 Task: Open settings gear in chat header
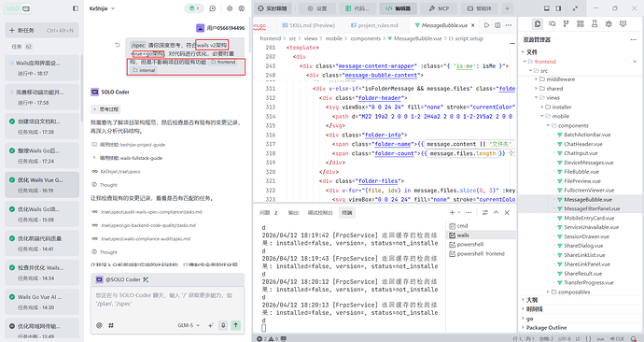pyautogui.click(x=230, y=8)
